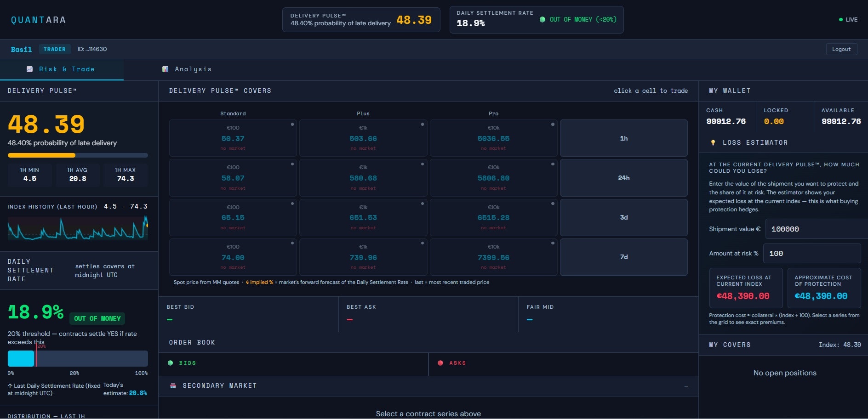Click the header Delivery Pulse 48.39 card
This screenshot has height=419, width=868.
tap(361, 20)
